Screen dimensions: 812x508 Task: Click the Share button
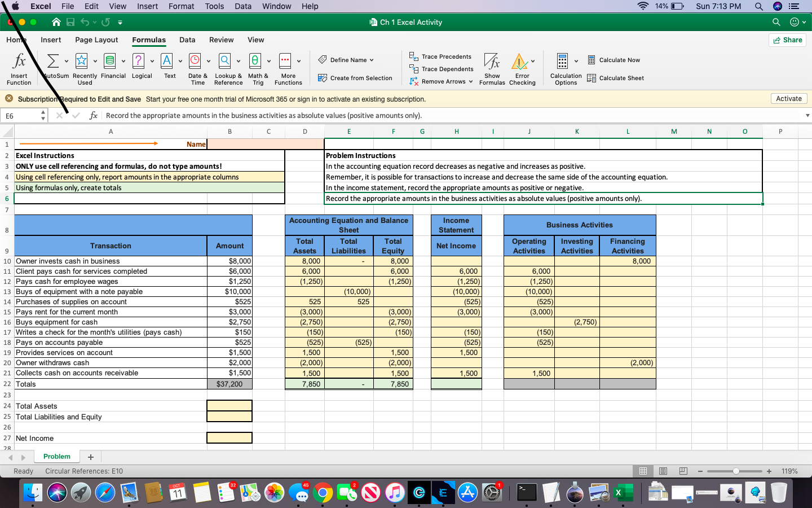point(787,40)
